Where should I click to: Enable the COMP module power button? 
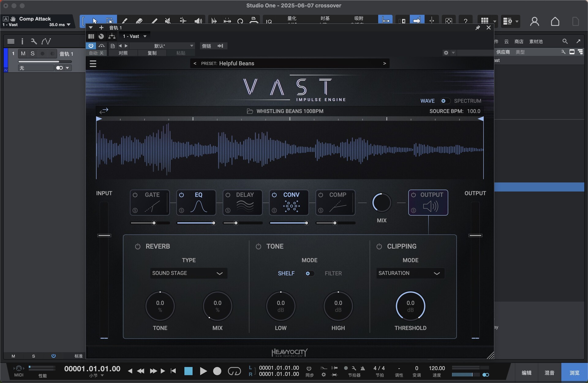click(321, 195)
